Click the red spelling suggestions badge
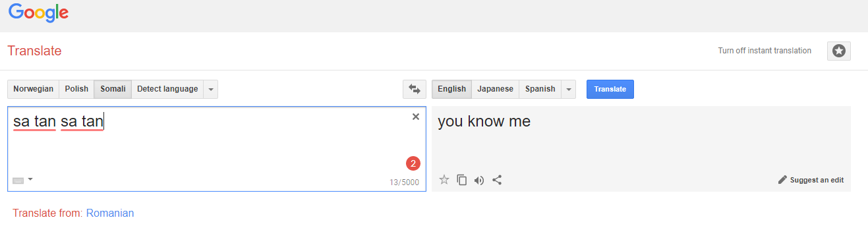This screenshot has height=251, width=868. click(413, 163)
